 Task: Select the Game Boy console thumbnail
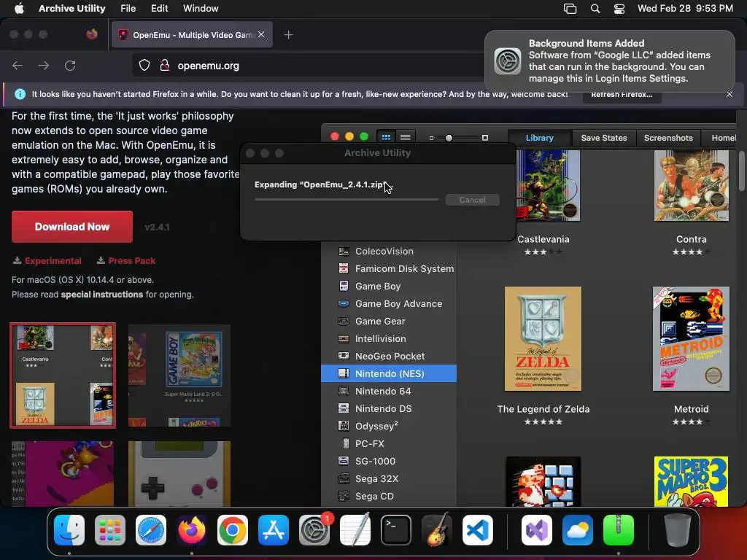(x=179, y=473)
